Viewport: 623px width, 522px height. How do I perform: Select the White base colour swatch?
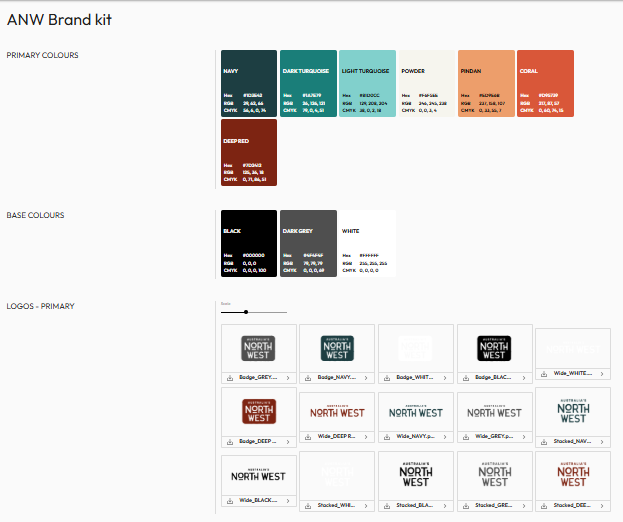[368, 244]
